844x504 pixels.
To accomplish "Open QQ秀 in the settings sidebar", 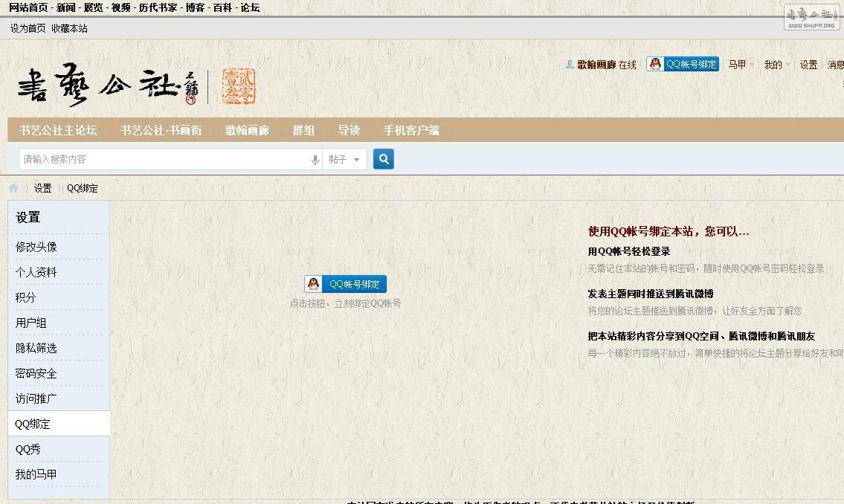I will click(28, 449).
